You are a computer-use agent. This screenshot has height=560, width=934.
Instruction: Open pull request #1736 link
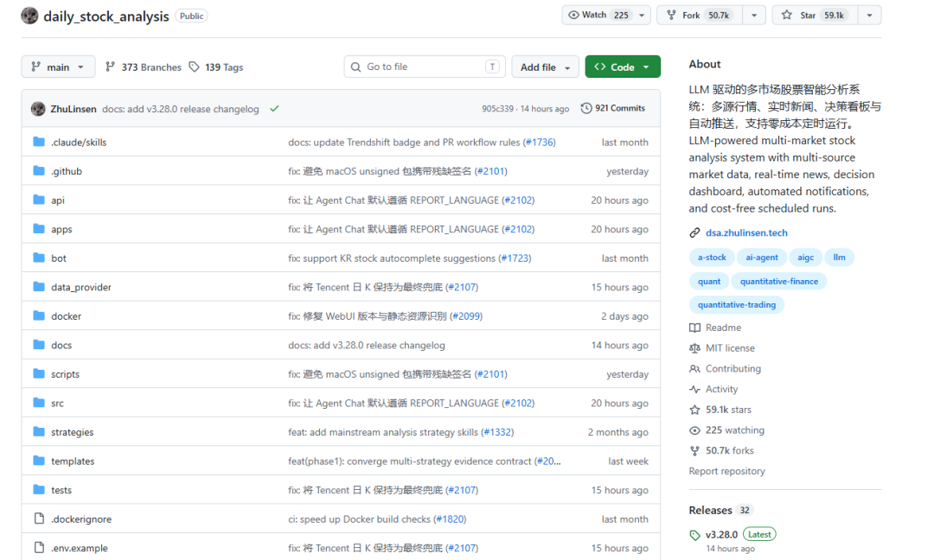(540, 143)
